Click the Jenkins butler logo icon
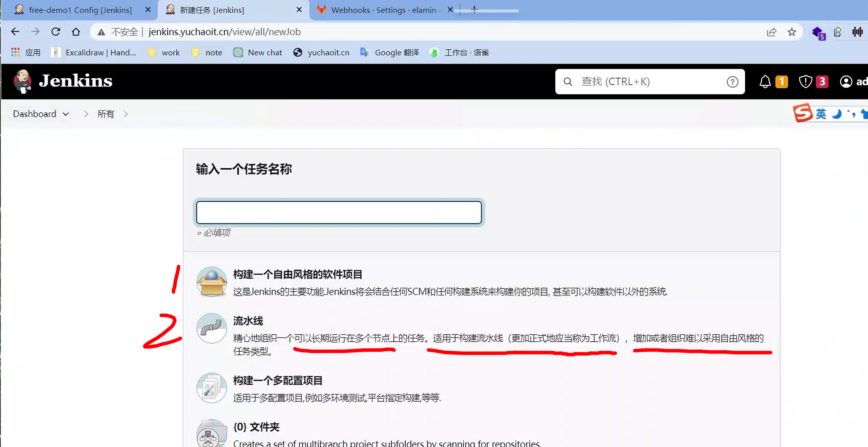The image size is (868, 447). (22, 81)
